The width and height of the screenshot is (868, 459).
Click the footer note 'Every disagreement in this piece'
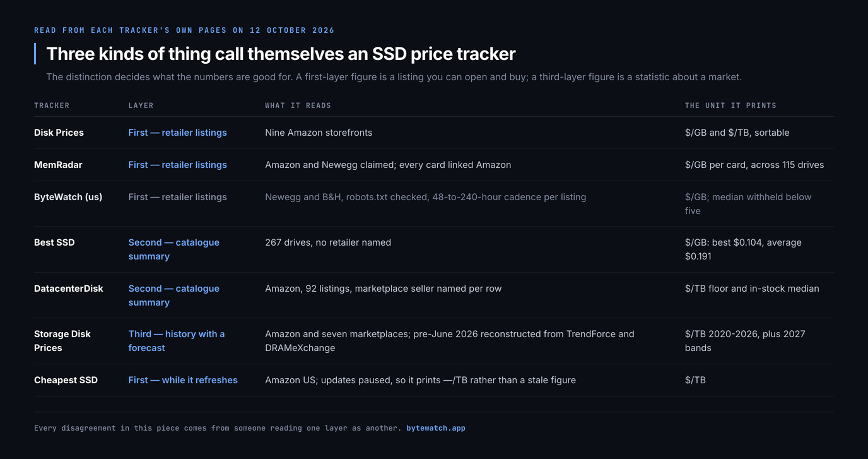[x=218, y=428]
